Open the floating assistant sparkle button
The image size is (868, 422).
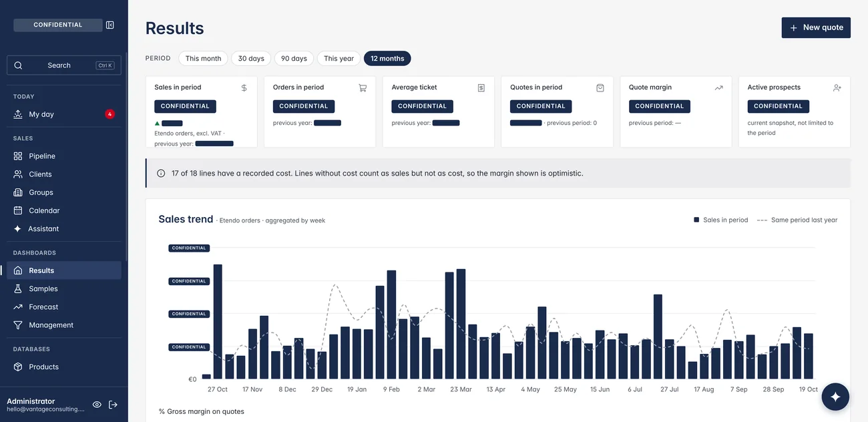[x=835, y=397]
